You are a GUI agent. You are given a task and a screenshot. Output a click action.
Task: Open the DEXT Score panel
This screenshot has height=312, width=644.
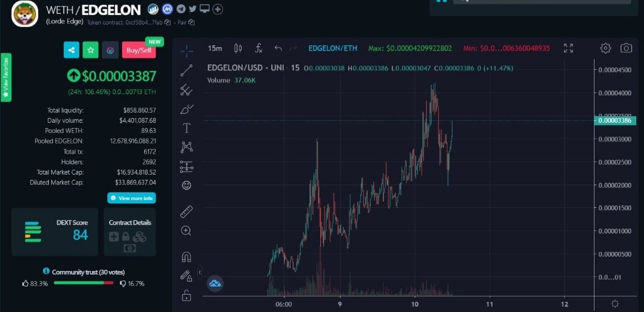(55, 232)
